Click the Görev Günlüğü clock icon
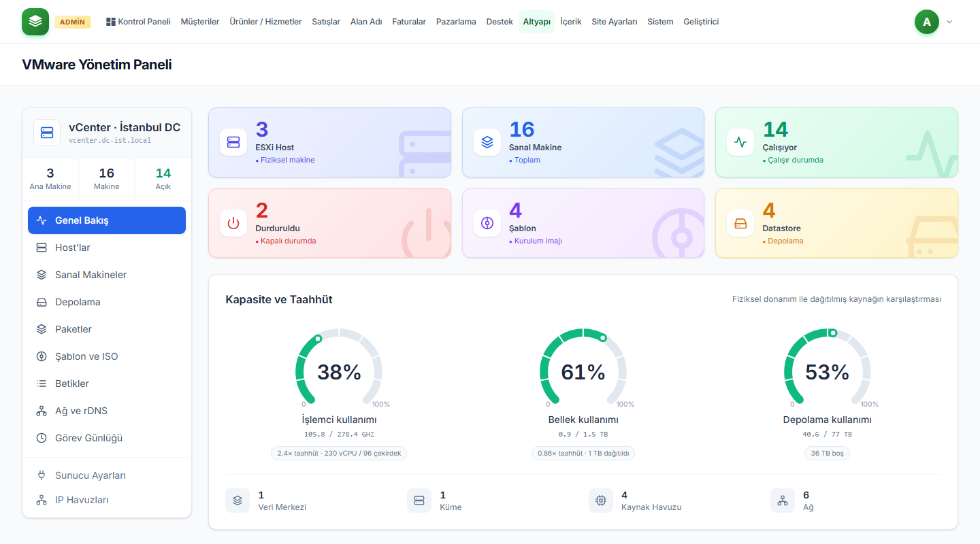Image resolution: width=980 pixels, height=544 pixels. click(x=42, y=438)
